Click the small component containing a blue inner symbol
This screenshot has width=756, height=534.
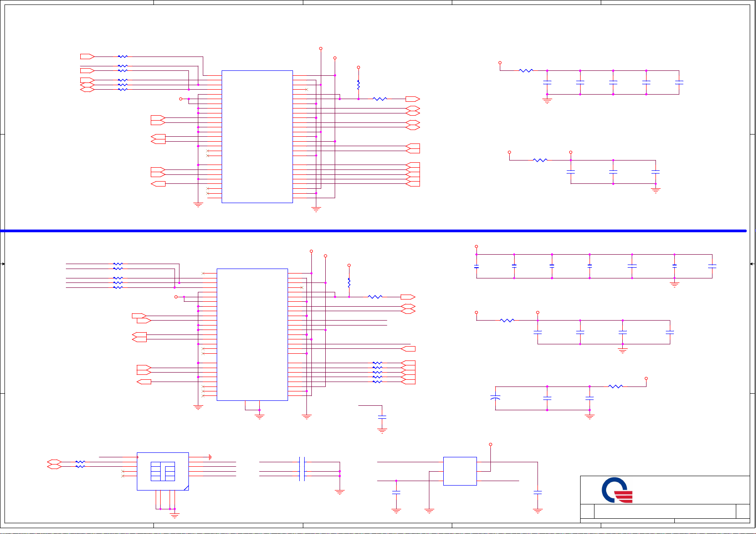163,471
